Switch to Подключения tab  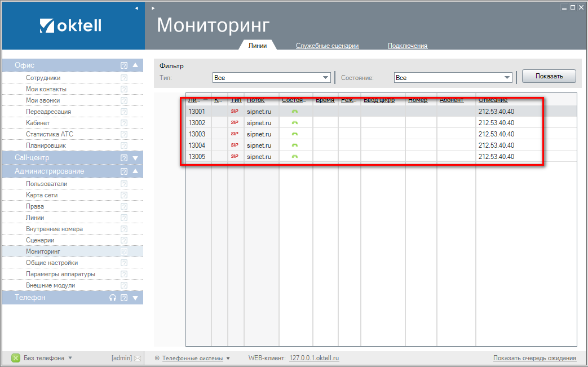click(x=407, y=46)
